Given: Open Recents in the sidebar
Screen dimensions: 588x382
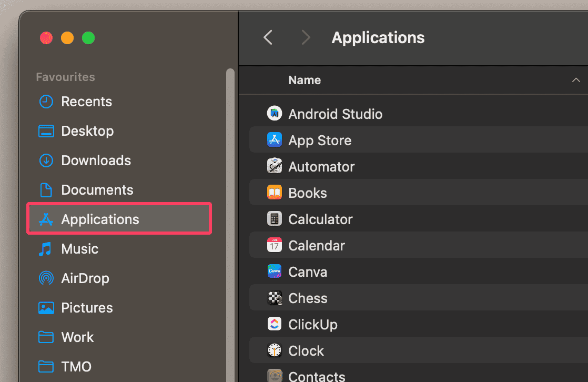Looking at the screenshot, I should 86,102.
